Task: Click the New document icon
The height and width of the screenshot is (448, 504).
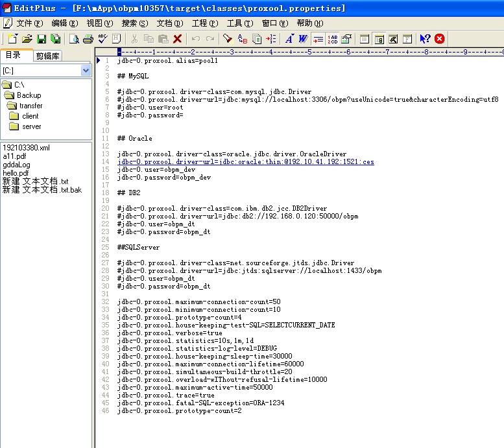Action: [x=12, y=39]
